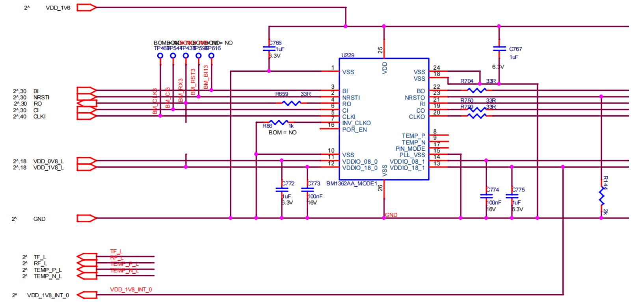Click the VDDIO_18_1 pin label
The width and height of the screenshot is (644, 302).
408,168
